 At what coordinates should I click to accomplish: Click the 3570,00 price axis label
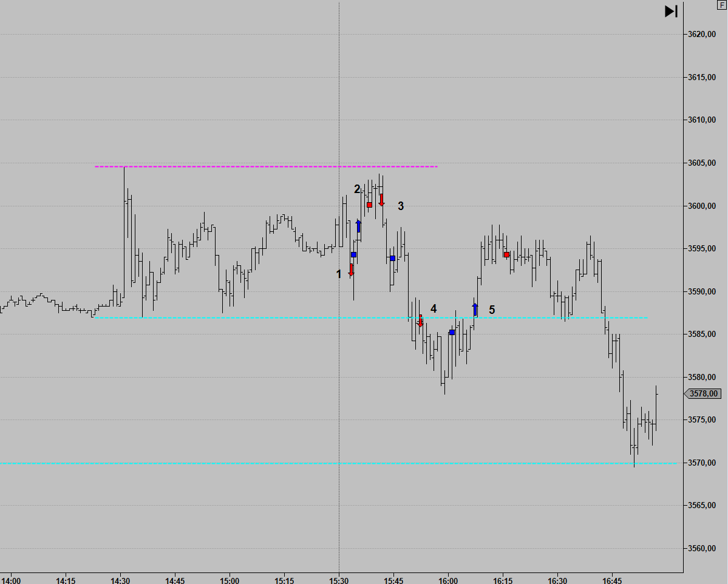(x=701, y=463)
